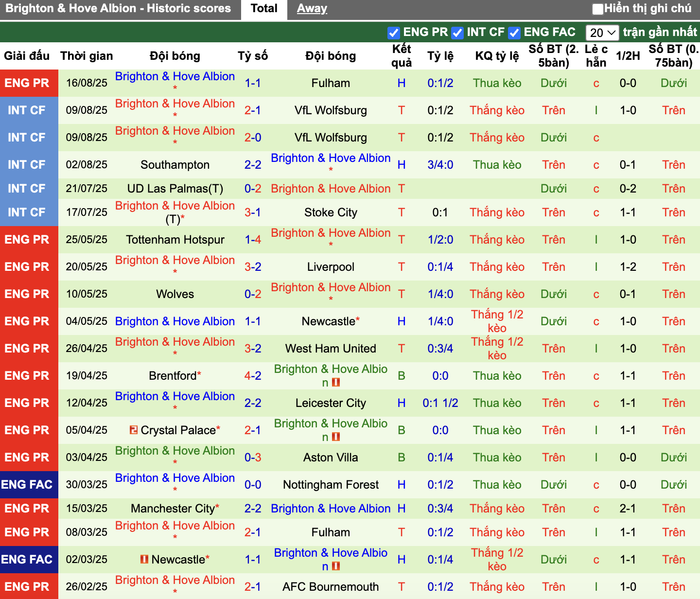
Task: Open 2-2 score of Southampton match
Action: 253,165
